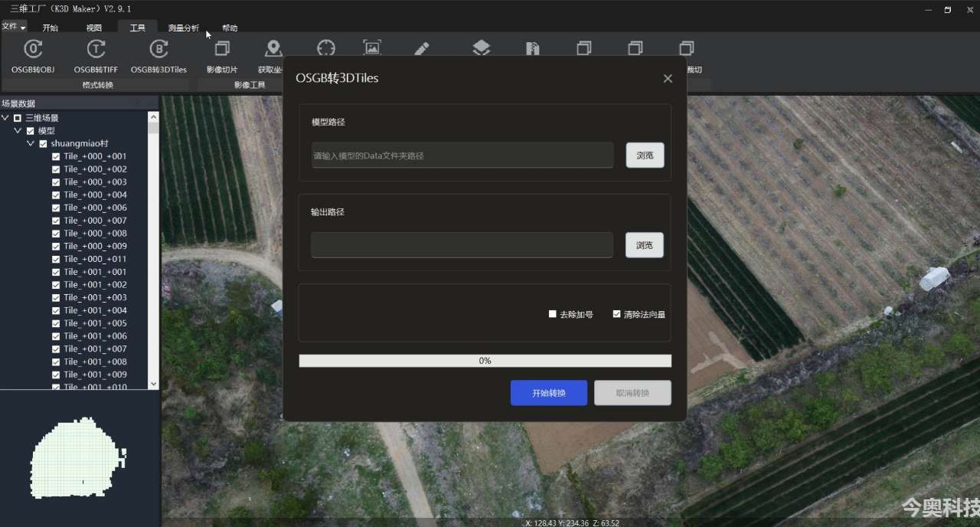980x527 pixels.
Task: Uncheck the Tile_+000_+003 layer visibility
Action: pyautogui.click(x=55, y=182)
